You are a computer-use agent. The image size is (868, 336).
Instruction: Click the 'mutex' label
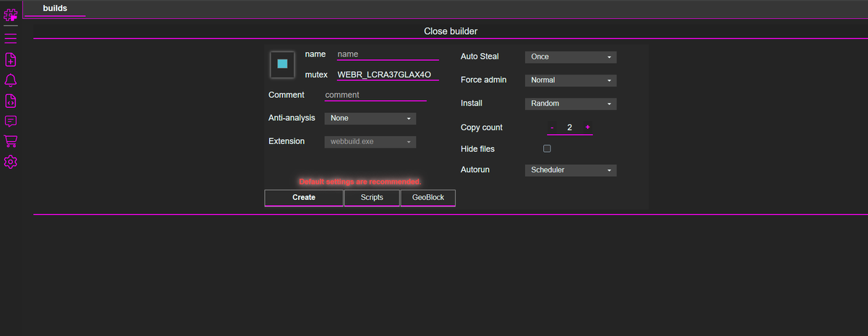[x=316, y=75]
